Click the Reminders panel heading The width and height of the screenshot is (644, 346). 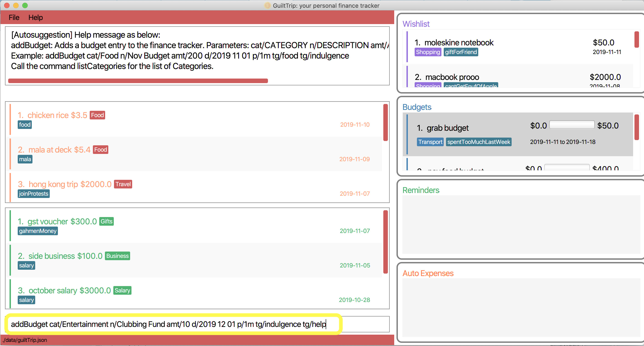(x=421, y=190)
